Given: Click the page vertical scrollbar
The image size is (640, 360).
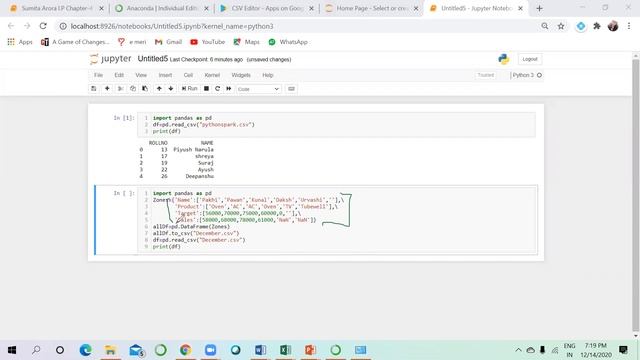Looking at the screenshot, I should [x=636, y=195].
